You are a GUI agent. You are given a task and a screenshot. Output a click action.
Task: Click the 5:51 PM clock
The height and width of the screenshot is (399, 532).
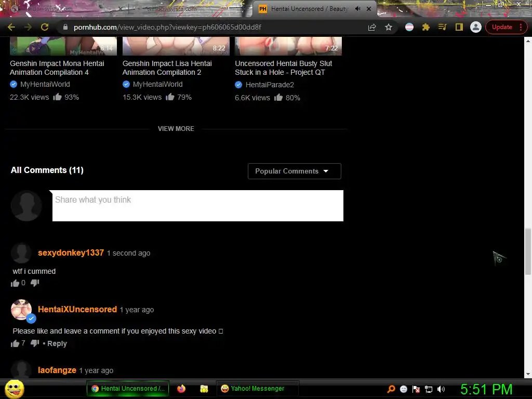coord(486,389)
